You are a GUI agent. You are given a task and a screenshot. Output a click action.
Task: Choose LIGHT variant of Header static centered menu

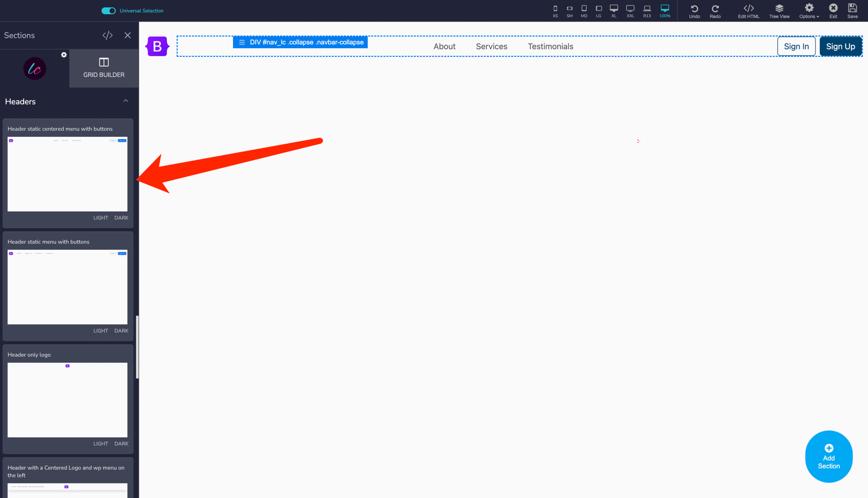tap(101, 218)
